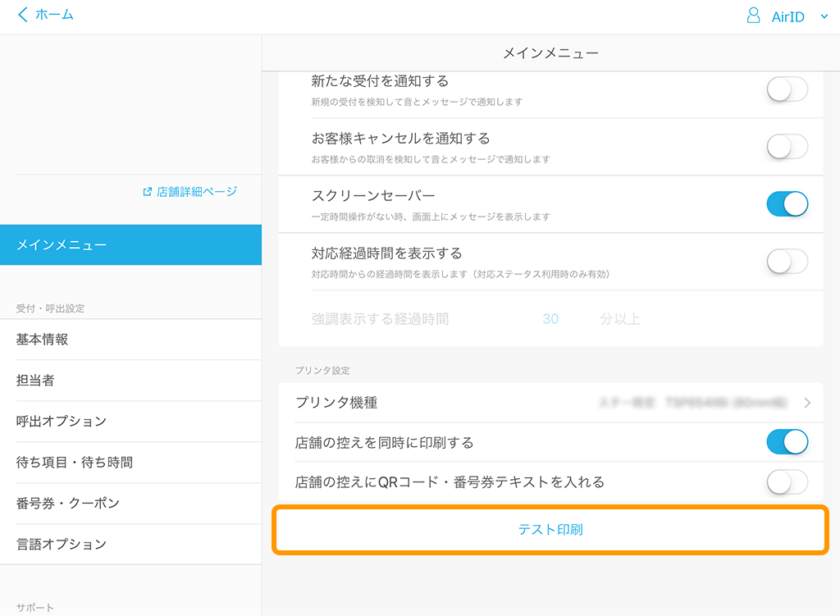Click the テスト印刷 button
Viewport: 840px width, 616px height.
coord(550,530)
